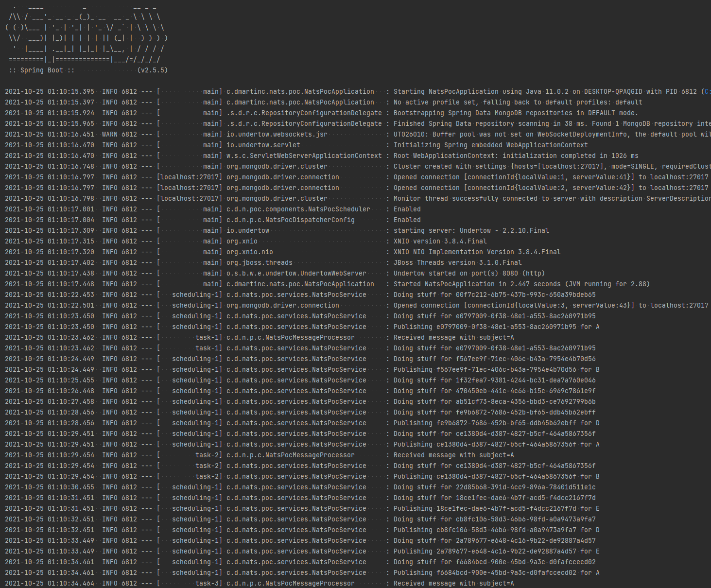Click the WARN level label
Image resolution: width=711 pixels, height=588 pixels.
click(x=110, y=135)
